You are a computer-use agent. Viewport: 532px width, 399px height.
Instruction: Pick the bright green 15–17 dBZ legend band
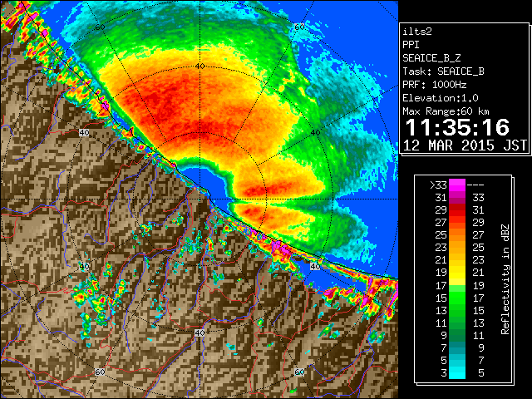tap(457, 298)
